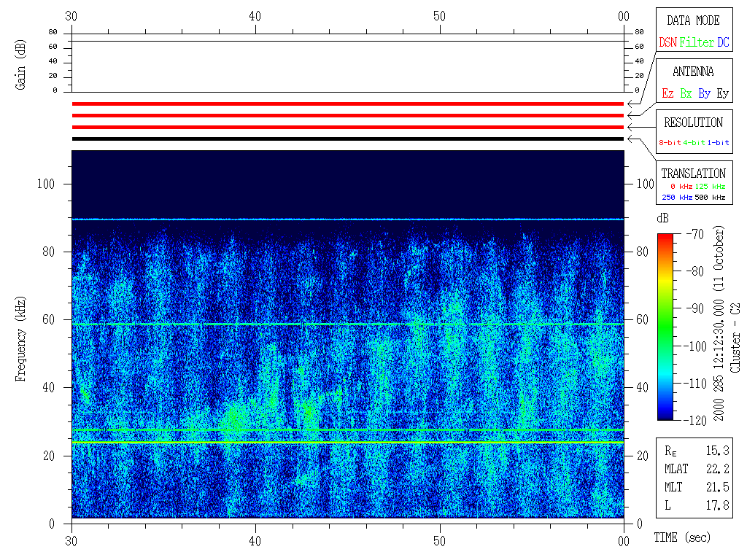The image size is (747, 560).
Task: Select the Filter data mode label
Action: pyautogui.click(x=697, y=42)
